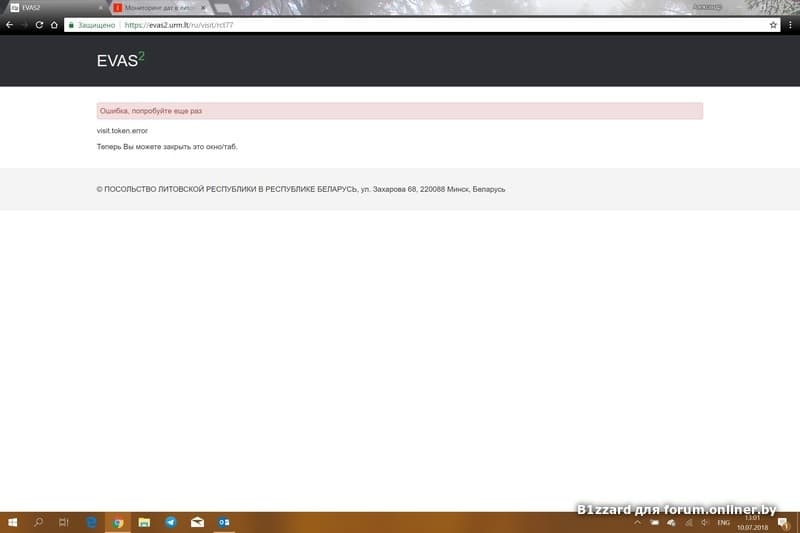Open Task View on taskbar
Viewport: 800px width, 533px height.
(x=64, y=522)
